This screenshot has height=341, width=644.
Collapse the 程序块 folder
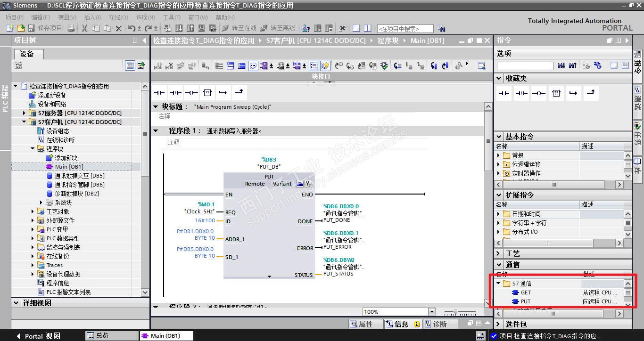(x=33, y=149)
